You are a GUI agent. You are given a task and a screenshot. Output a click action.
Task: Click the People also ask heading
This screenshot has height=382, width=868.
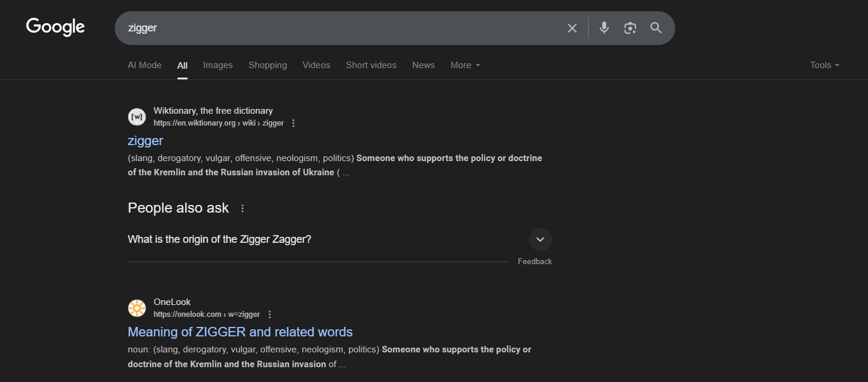pos(178,208)
